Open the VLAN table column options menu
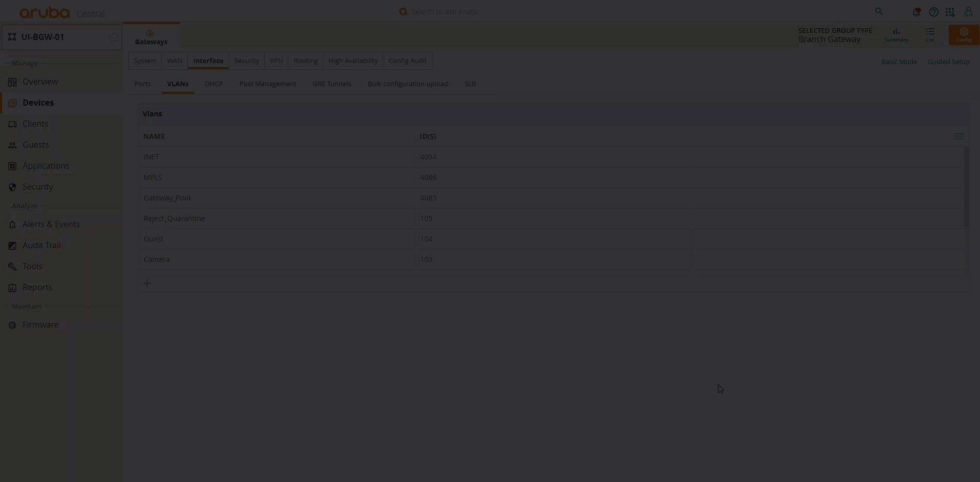 point(958,136)
